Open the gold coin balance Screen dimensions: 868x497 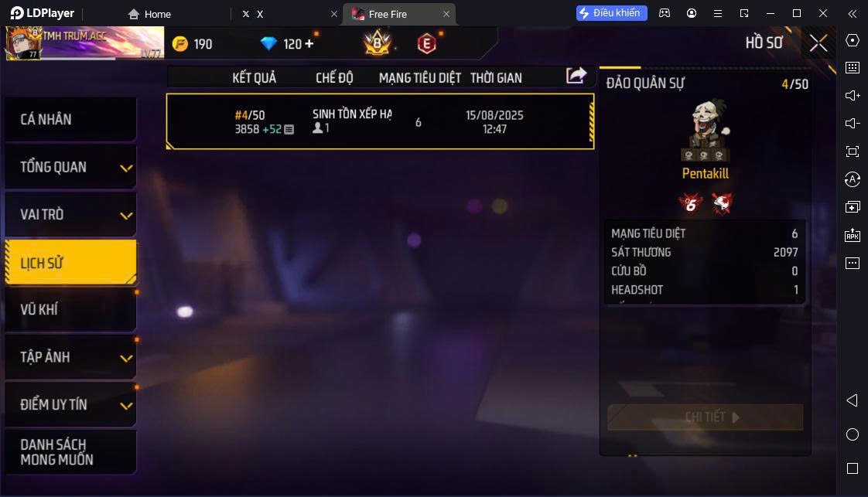point(192,44)
